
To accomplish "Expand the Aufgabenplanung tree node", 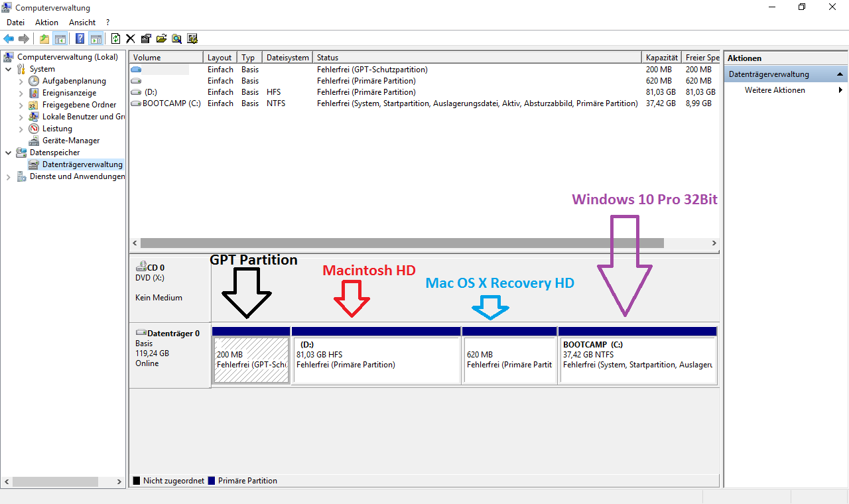I will click(x=21, y=81).
